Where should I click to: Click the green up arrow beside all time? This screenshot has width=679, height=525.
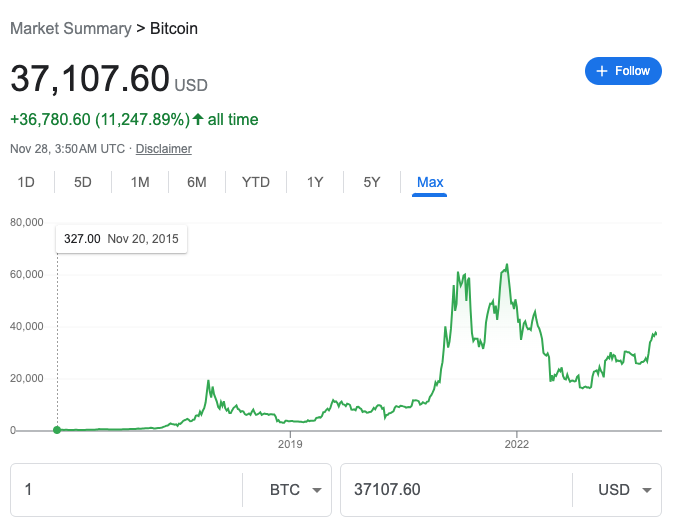pyautogui.click(x=198, y=120)
